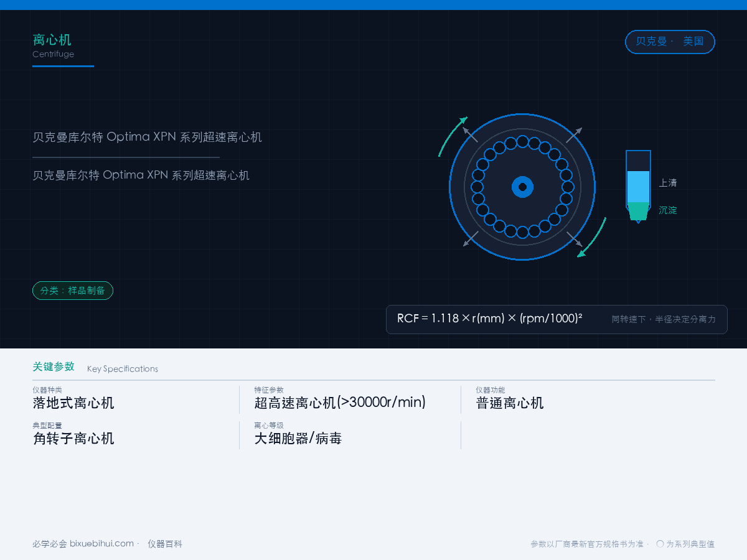Click the 沉淀 pellet label
Image resolution: width=747 pixels, height=560 pixels.
668,210
